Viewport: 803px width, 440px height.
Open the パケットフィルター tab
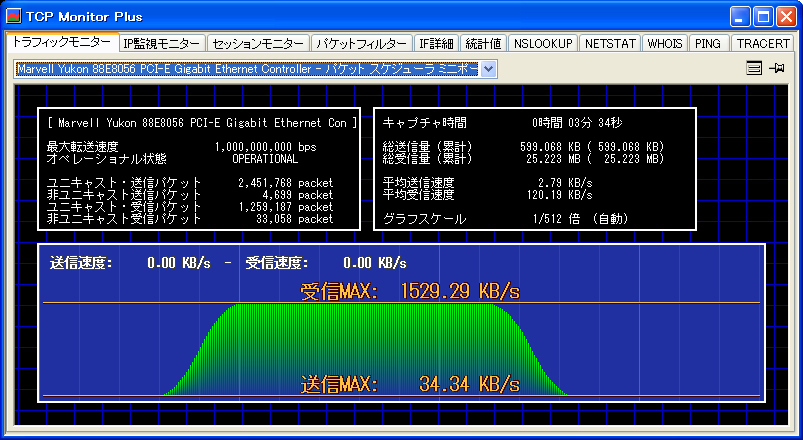pyautogui.click(x=361, y=44)
